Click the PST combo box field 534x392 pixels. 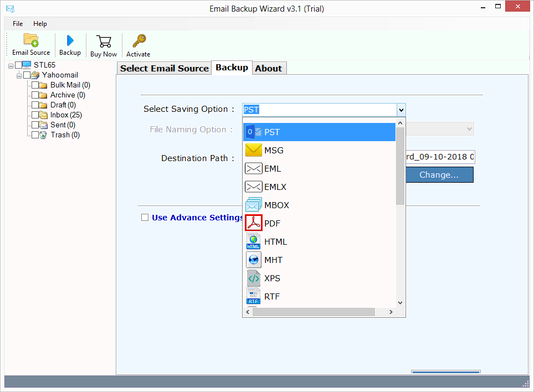click(x=320, y=110)
